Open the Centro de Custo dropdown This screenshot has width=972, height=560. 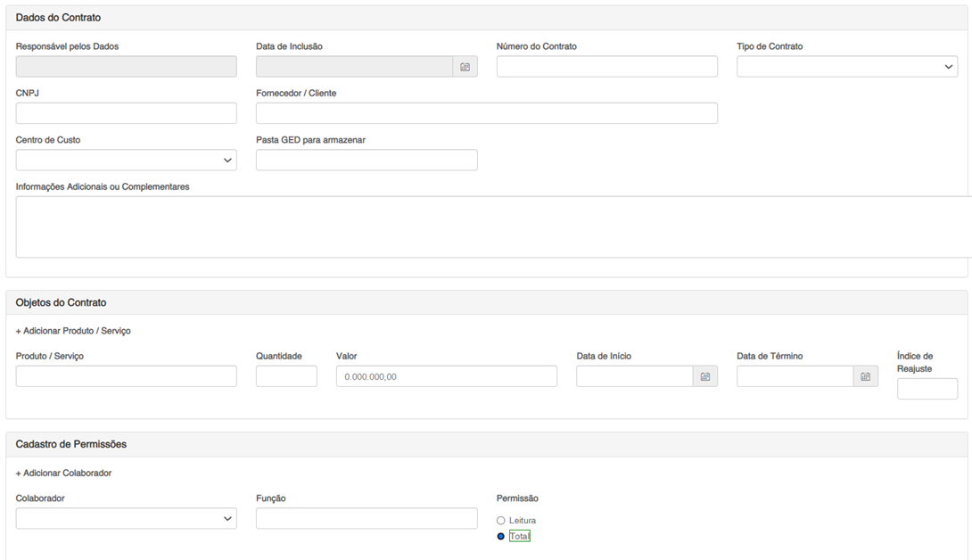click(126, 160)
